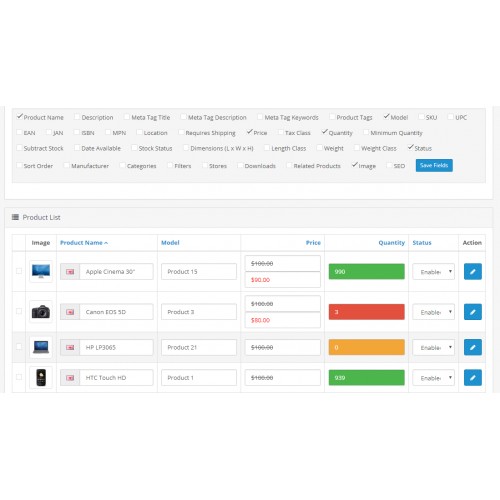
Task: Click the Product List header list icon
Action: [x=15, y=217]
